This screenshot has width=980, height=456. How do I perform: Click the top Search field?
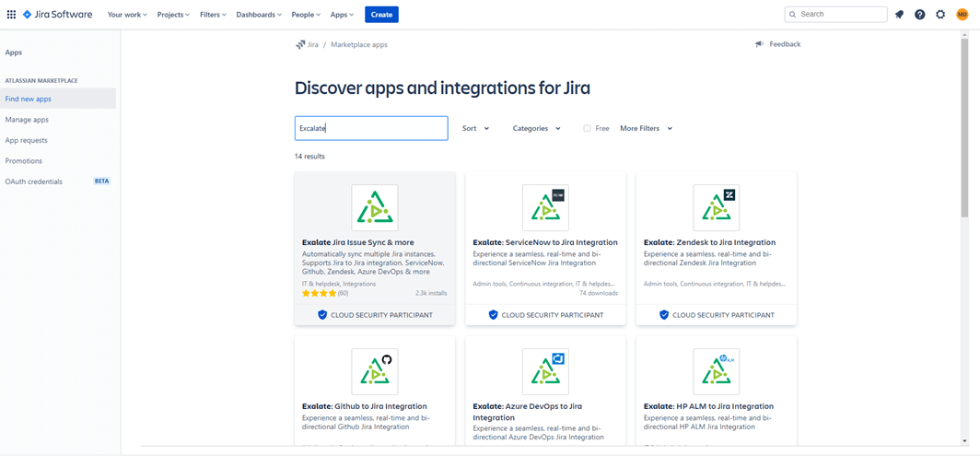836,14
